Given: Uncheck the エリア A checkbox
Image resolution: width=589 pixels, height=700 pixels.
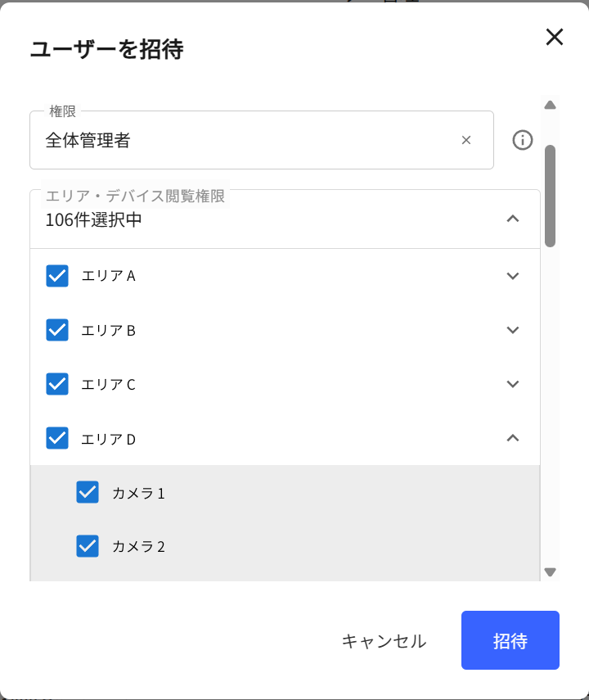Looking at the screenshot, I should coord(57,276).
